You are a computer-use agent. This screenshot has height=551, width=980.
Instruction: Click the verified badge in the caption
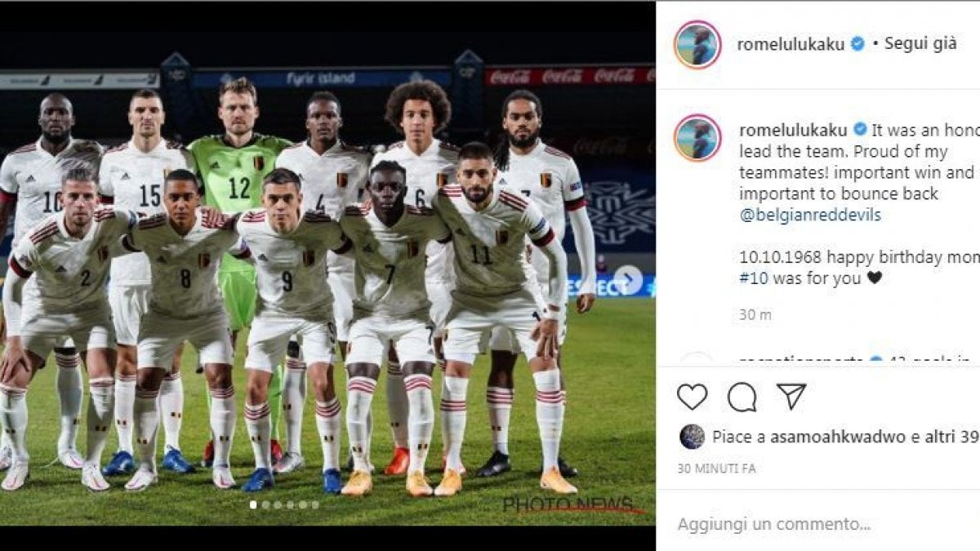pos(860,130)
